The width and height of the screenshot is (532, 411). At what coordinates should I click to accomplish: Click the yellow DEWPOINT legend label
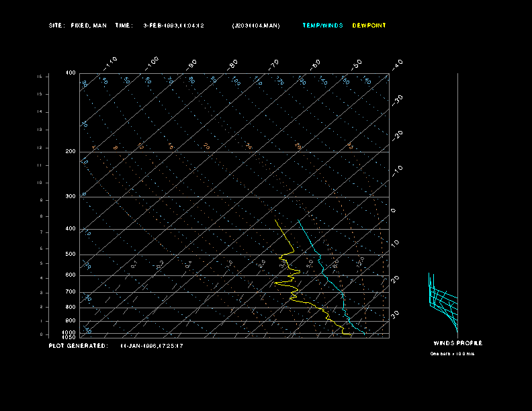(x=369, y=26)
